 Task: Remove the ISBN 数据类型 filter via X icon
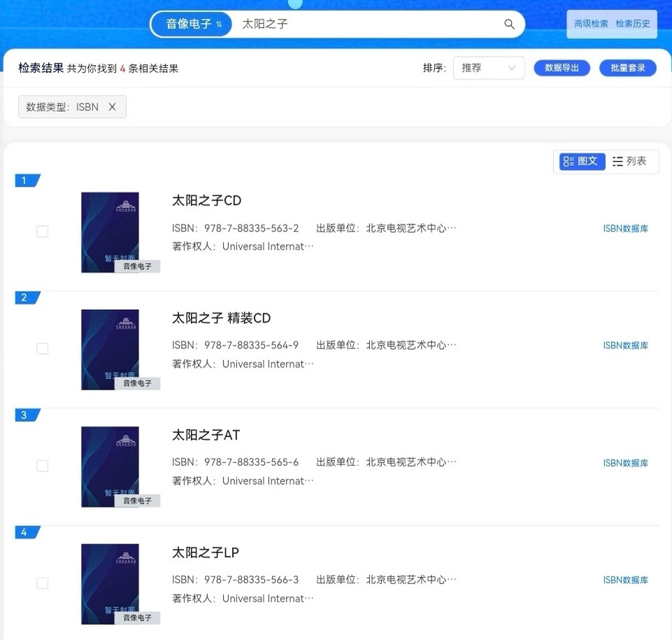pos(113,106)
